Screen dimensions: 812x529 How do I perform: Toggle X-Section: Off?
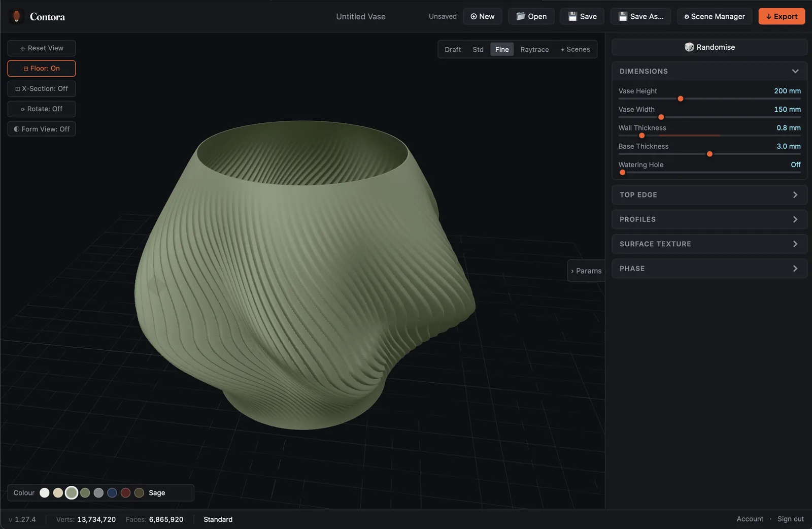(42, 89)
